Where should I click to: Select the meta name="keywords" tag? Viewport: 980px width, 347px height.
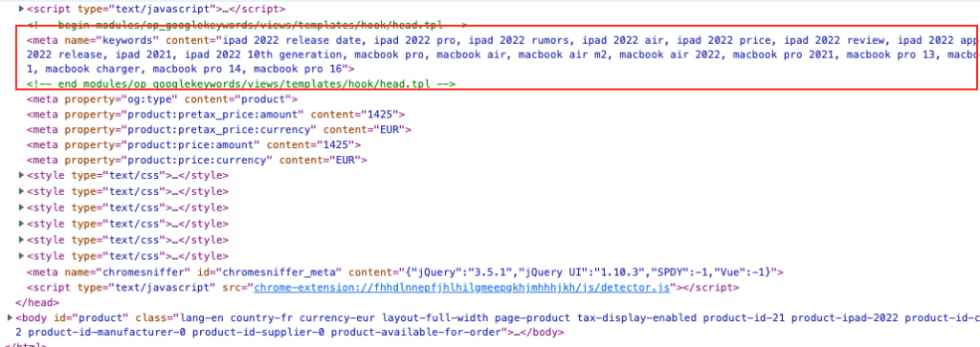(x=503, y=54)
